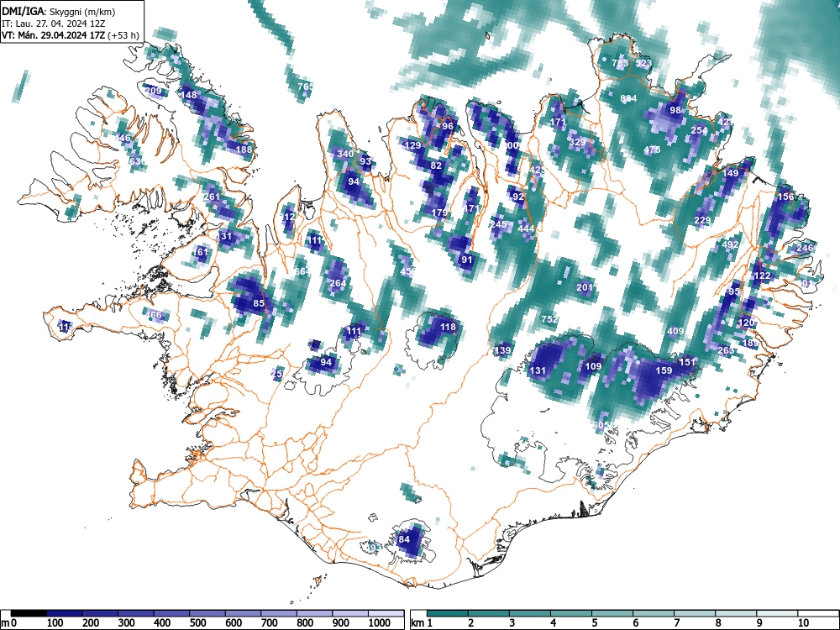Viewport: 840px width, 630px height.
Task: Click the visibility value 151 on the map
Action: (x=687, y=362)
